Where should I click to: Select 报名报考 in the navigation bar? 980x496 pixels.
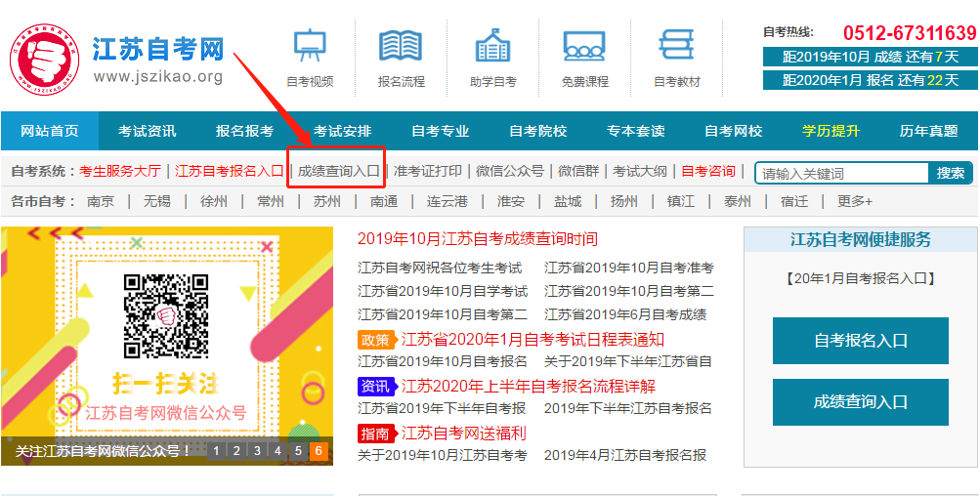245,131
